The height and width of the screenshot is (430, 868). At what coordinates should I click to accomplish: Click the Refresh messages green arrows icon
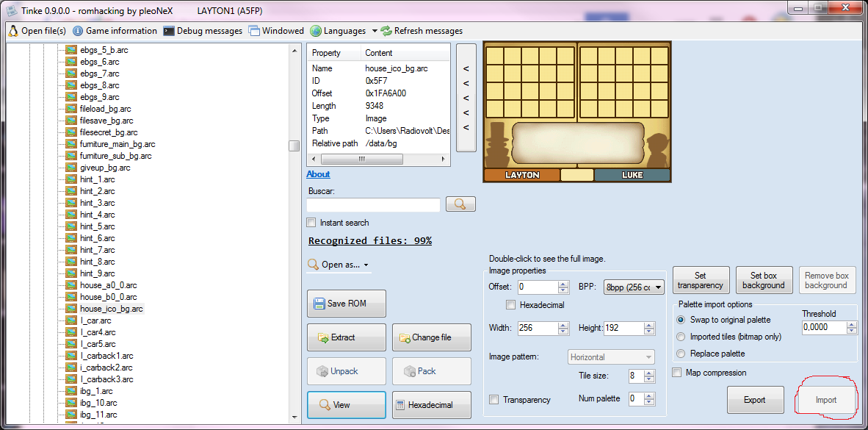pos(386,30)
